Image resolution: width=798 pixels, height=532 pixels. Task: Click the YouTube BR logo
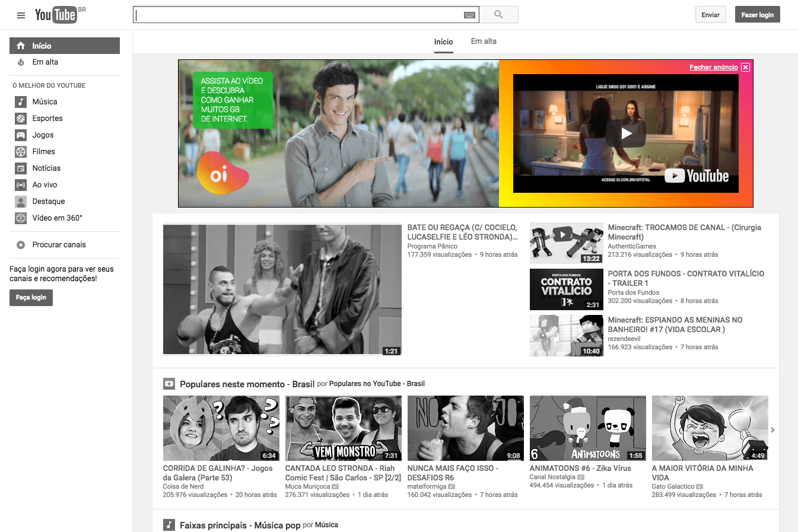coord(60,14)
